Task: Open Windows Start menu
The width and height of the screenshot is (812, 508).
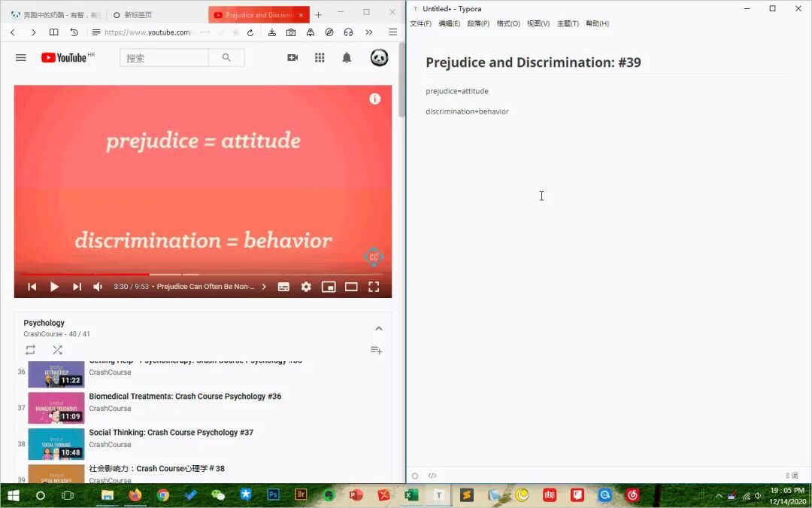Action: point(13,495)
